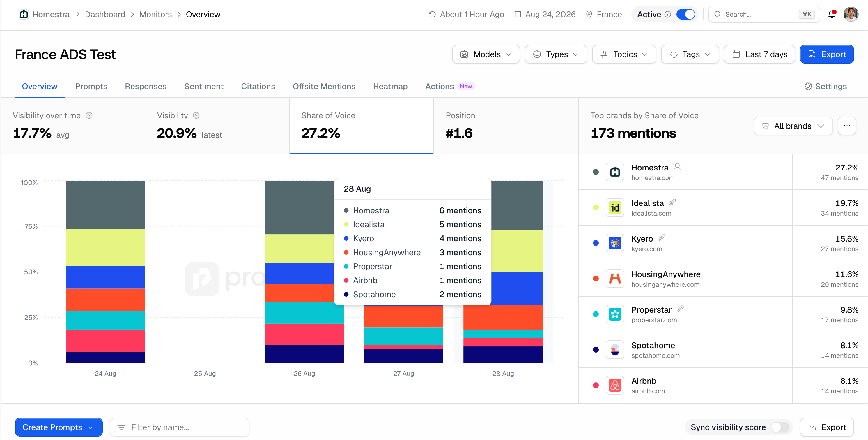Open the Types dropdown
Viewport: 868px width, 440px height.
click(556, 54)
